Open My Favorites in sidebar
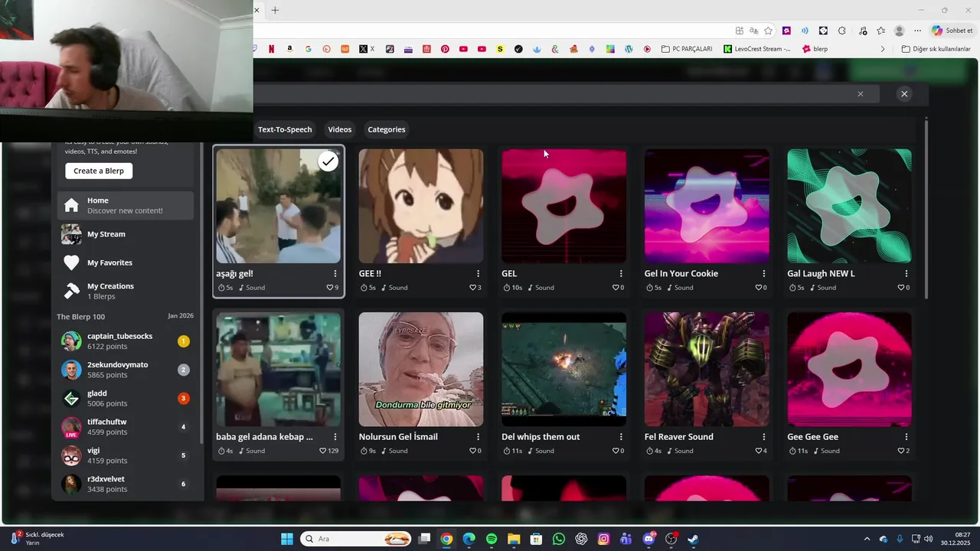Viewport: 980px width, 551px height. click(x=126, y=262)
